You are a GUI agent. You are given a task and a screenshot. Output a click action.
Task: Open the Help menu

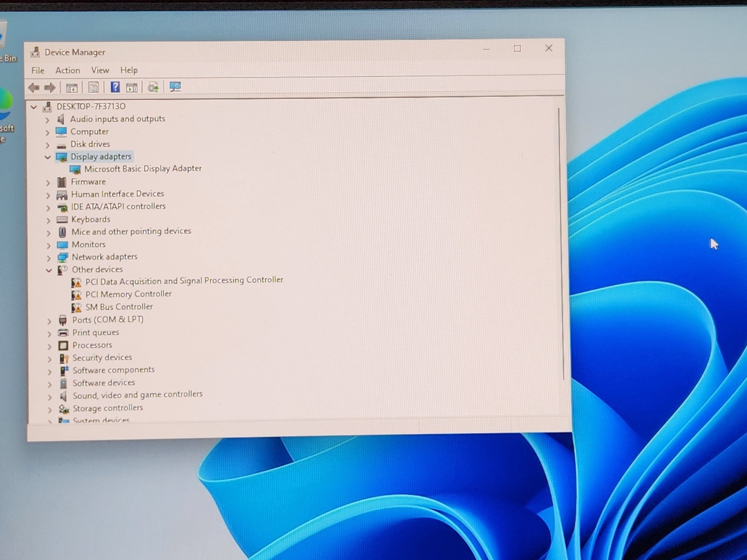129,70
